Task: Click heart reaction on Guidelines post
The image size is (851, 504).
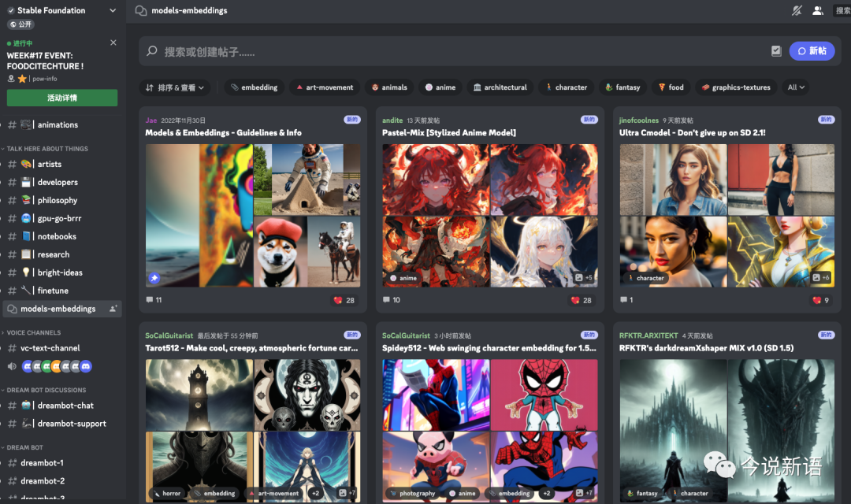Action: tap(344, 300)
